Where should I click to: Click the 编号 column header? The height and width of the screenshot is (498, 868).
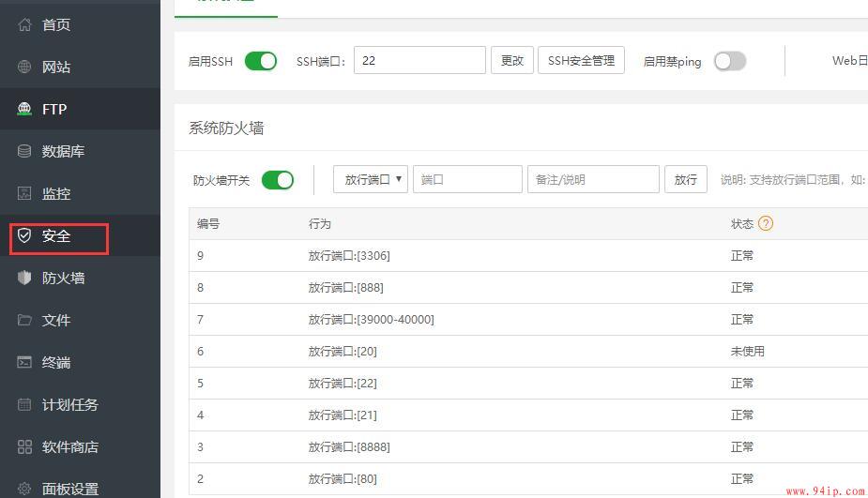click(208, 223)
